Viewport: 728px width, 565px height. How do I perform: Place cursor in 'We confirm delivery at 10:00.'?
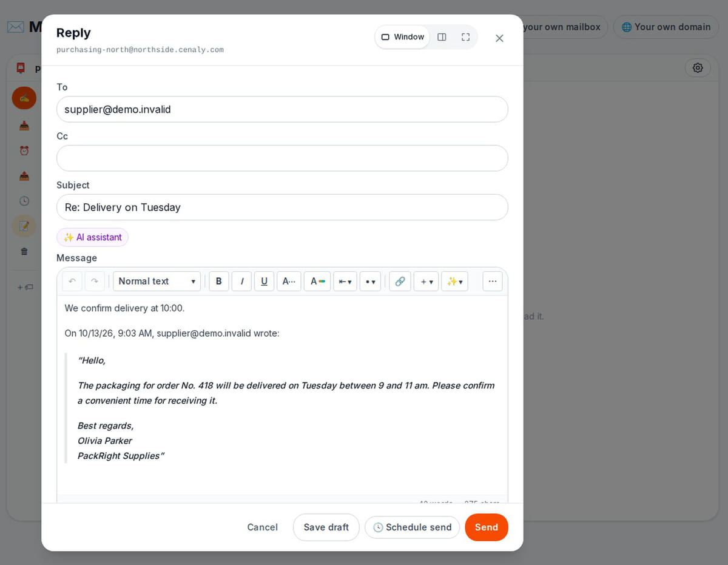pyautogui.click(x=124, y=308)
